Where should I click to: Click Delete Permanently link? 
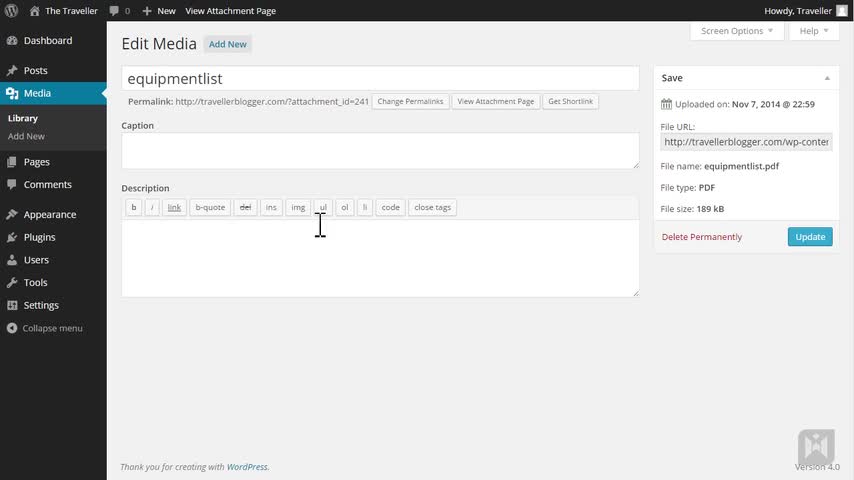(702, 237)
